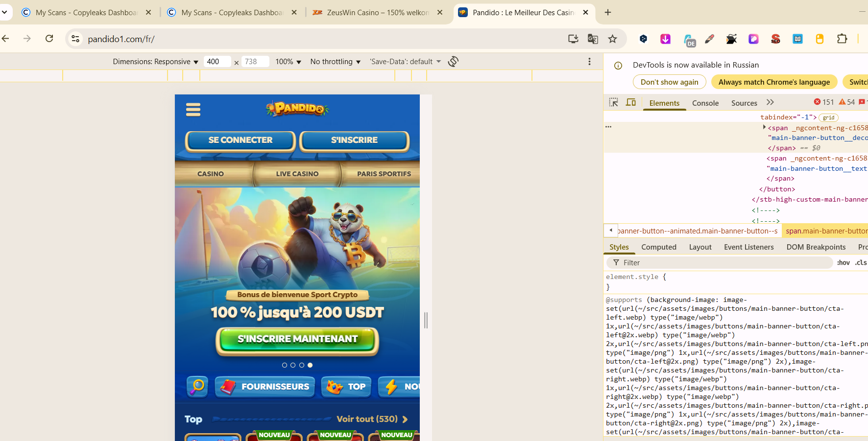This screenshot has width=868, height=441.
Task: Open the blue open-book reader extension
Action: 797,39
